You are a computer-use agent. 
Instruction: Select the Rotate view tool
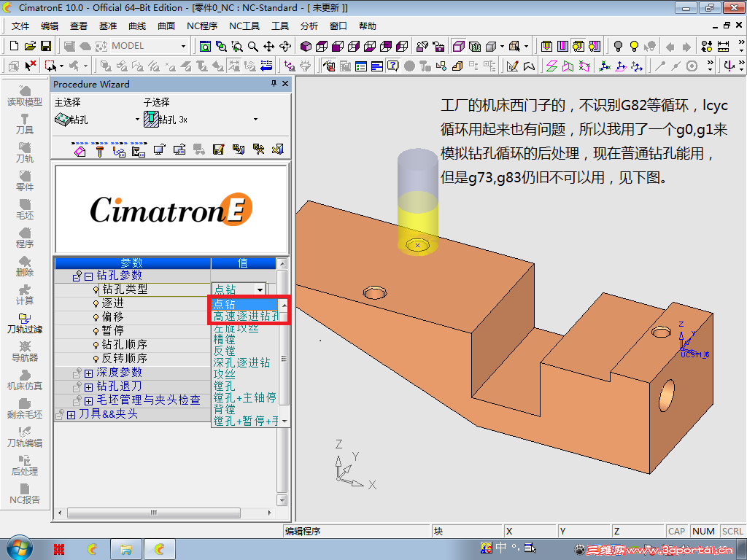285,46
